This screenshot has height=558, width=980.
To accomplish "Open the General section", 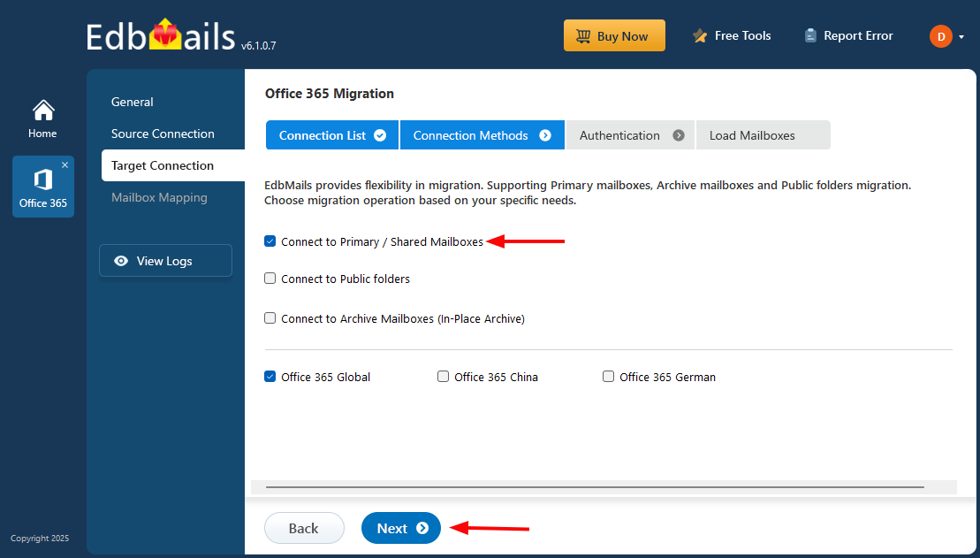I will click(x=132, y=102).
